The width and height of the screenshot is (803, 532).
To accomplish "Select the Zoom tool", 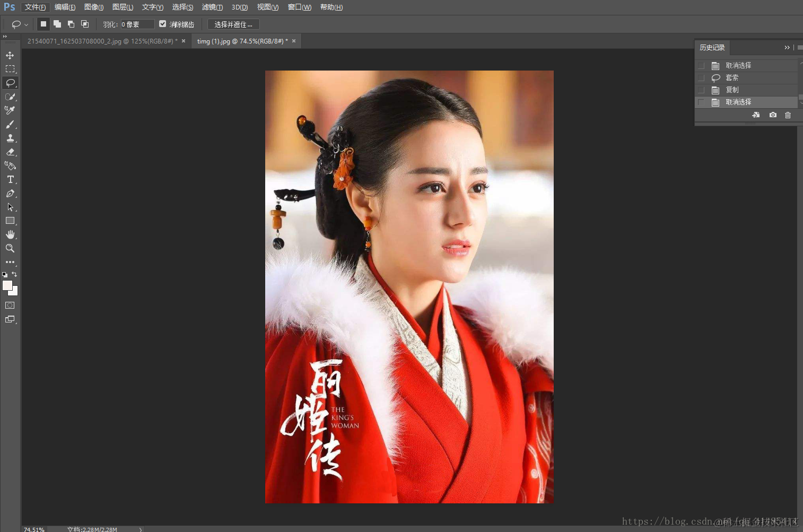I will (10, 248).
